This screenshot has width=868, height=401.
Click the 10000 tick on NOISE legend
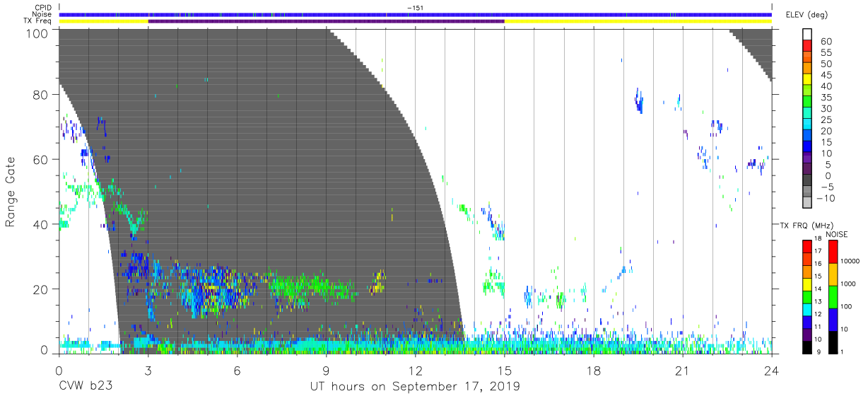[x=850, y=261]
